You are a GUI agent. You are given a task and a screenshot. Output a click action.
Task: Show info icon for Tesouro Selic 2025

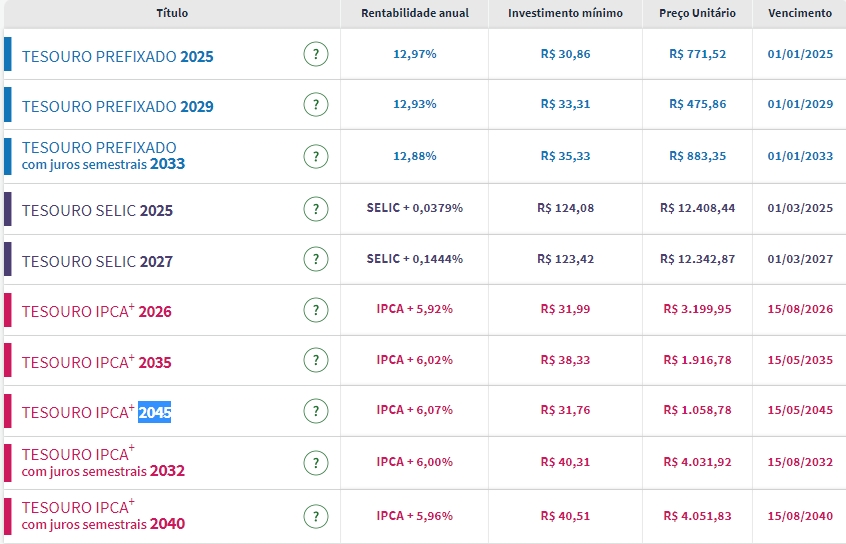pyautogui.click(x=315, y=209)
